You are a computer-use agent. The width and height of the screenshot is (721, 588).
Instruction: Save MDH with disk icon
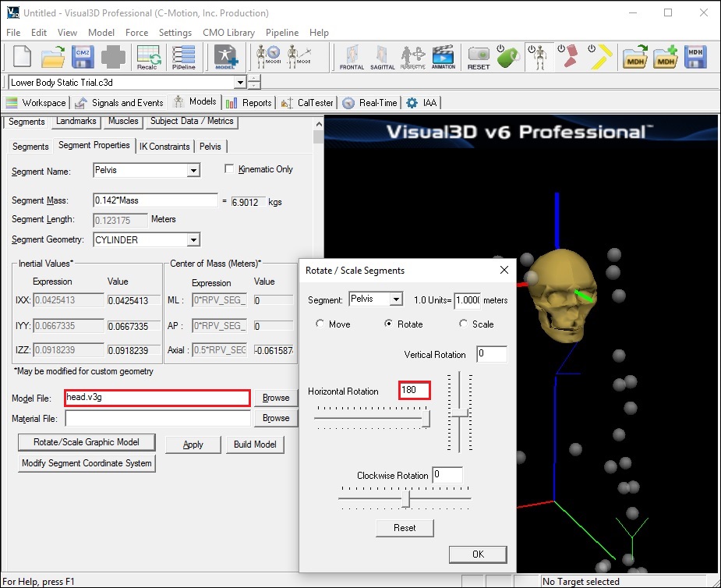[695, 57]
